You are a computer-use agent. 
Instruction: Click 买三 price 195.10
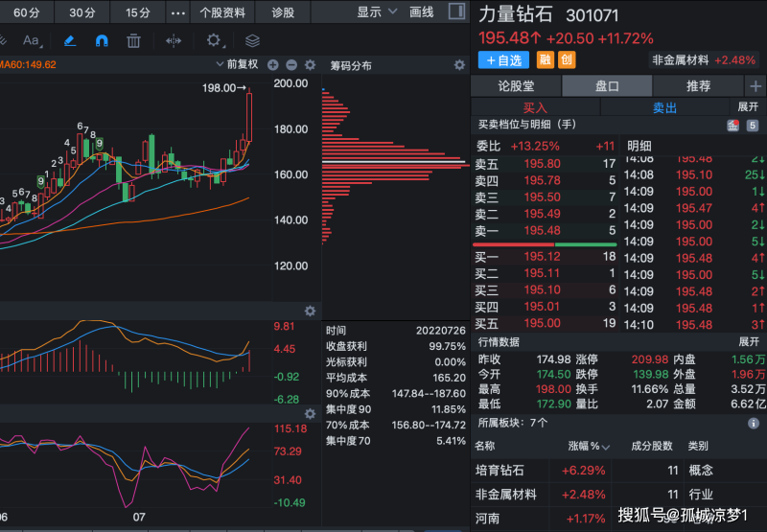click(x=543, y=289)
